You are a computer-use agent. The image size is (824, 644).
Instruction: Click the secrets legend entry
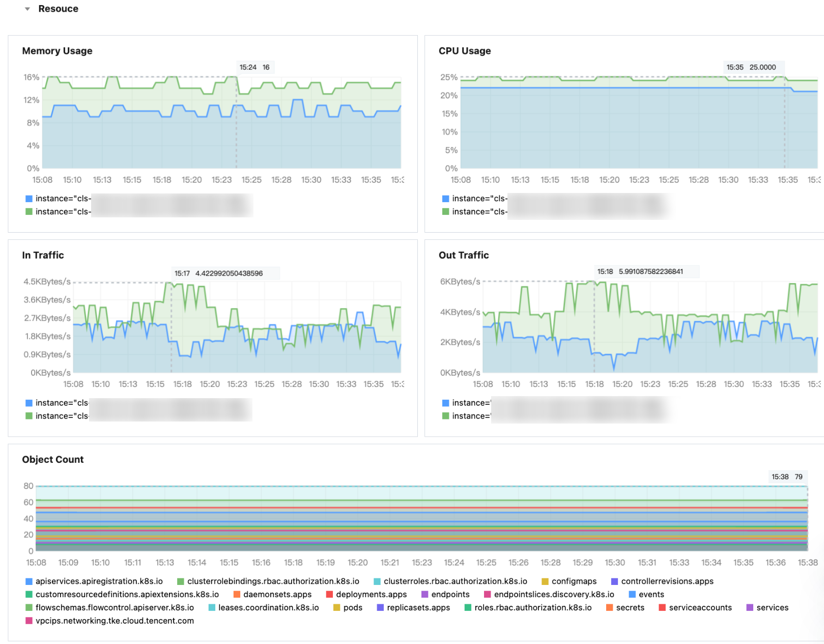pyautogui.click(x=625, y=608)
